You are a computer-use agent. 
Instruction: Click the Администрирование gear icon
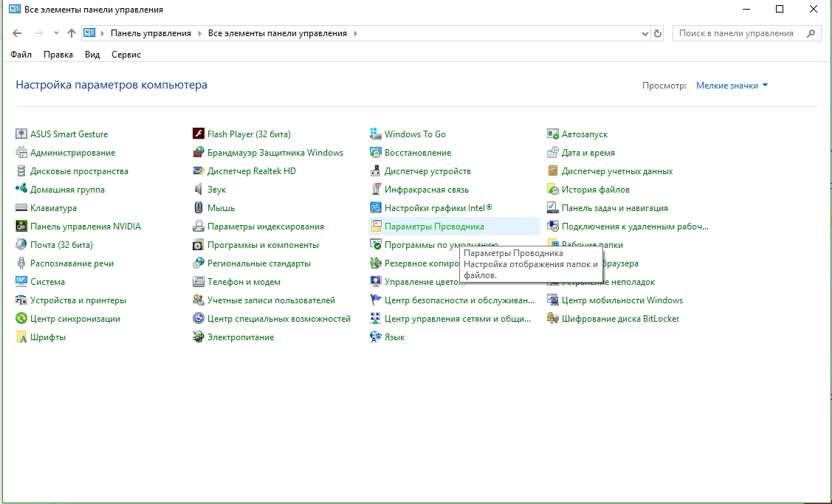[21, 153]
